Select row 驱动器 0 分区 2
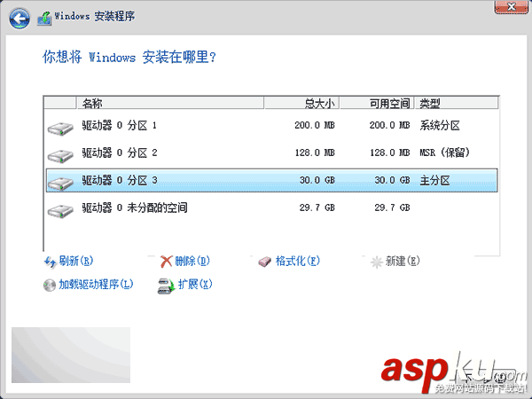 pos(272,153)
